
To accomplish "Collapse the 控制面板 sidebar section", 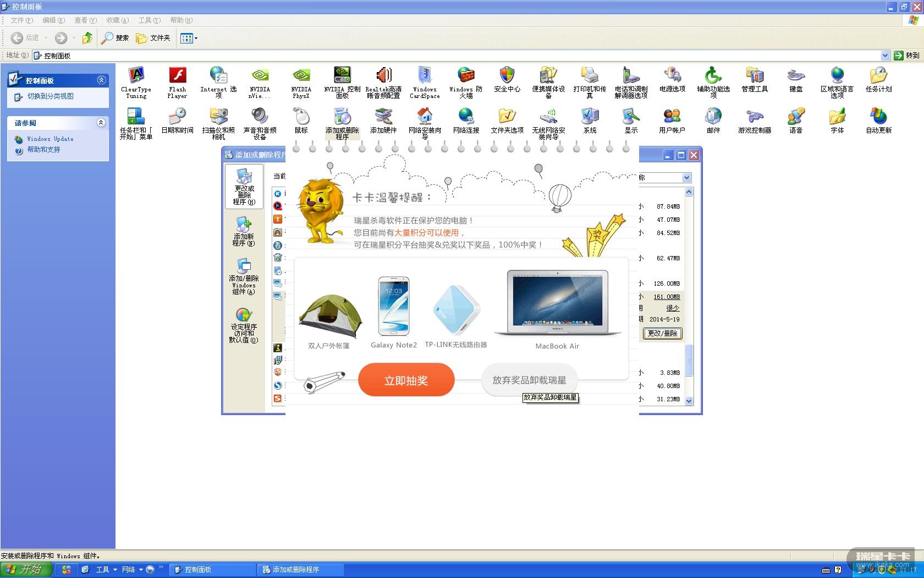I will 101,80.
